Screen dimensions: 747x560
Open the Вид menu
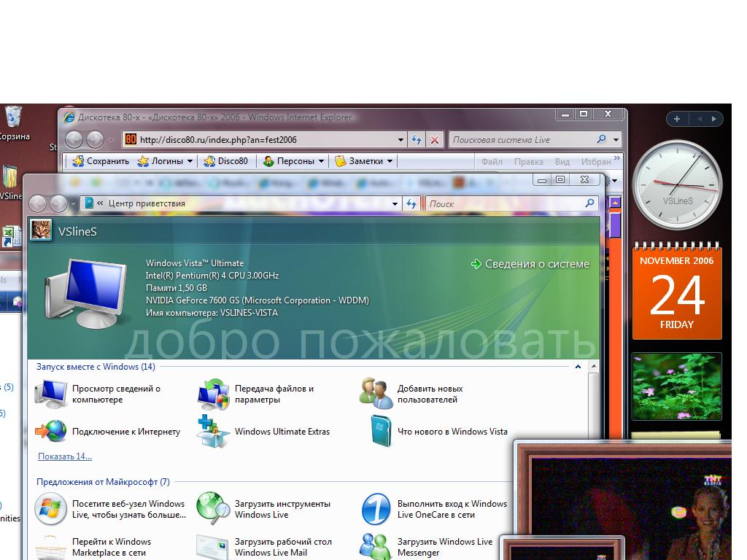pyautogui.click(x=562, y=162)
